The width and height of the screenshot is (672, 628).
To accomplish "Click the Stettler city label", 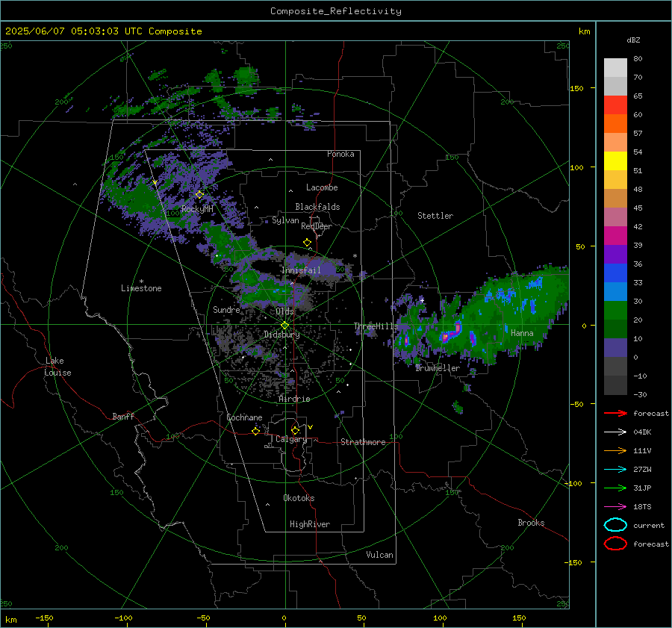I will click(435, 216).
